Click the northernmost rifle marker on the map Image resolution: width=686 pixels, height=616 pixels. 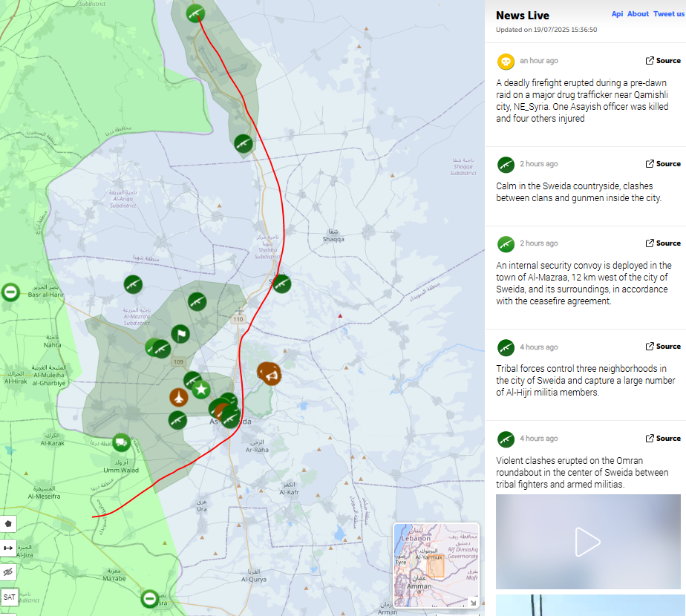click(195, 13)
